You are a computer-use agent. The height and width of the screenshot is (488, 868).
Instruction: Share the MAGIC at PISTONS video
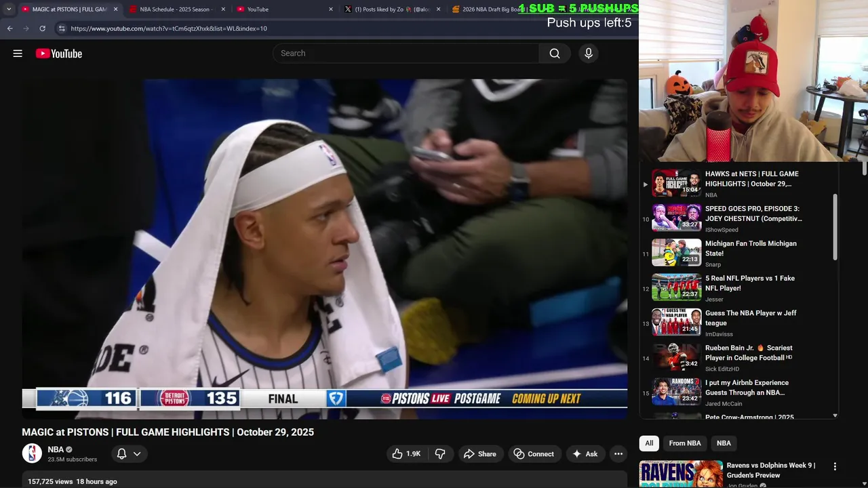pyautogui.click(x=480, y=454)
